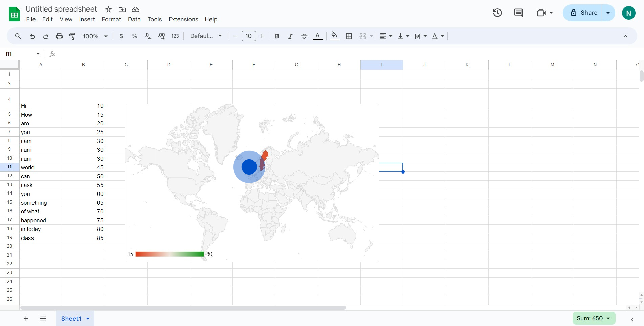The width and height of the screenshot is (644, 326).
Task: Open text wrapping dropdown
Action: coord(421,36)
